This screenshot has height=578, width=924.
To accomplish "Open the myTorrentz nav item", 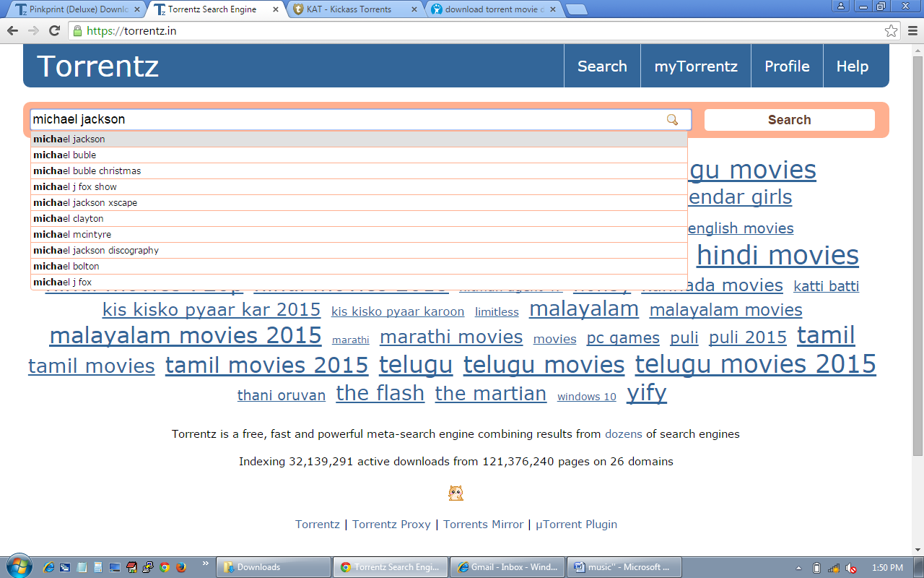I will (x=696, y=66).
